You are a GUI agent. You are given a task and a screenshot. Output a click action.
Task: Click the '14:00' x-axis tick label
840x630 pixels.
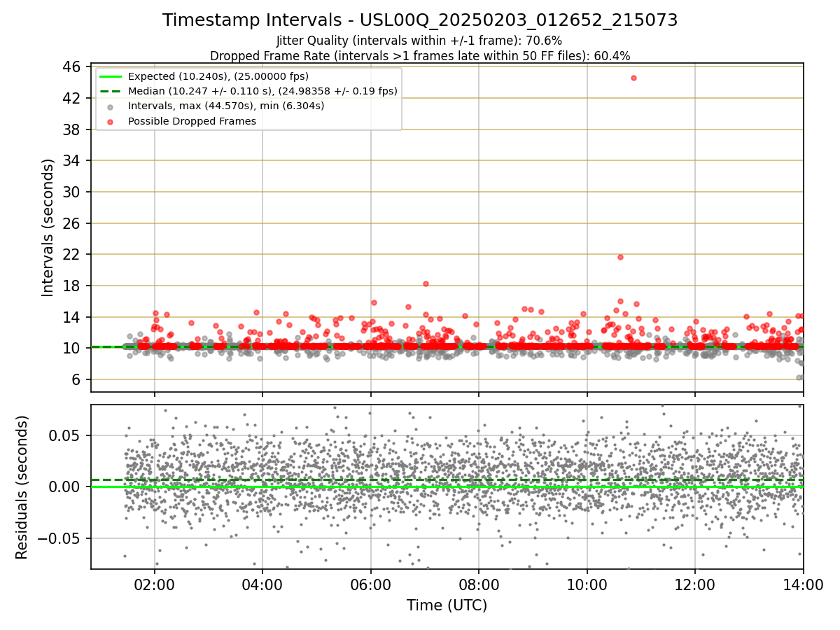803,585
